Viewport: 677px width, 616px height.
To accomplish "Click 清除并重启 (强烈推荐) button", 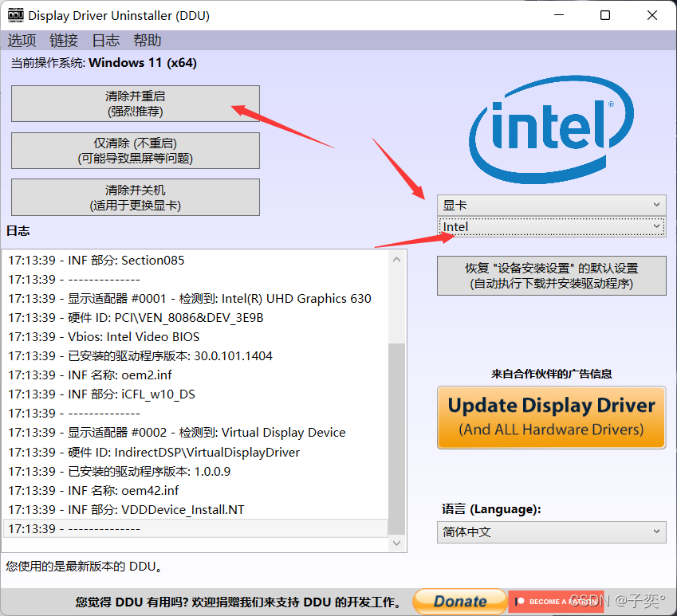I will [135, 104].
